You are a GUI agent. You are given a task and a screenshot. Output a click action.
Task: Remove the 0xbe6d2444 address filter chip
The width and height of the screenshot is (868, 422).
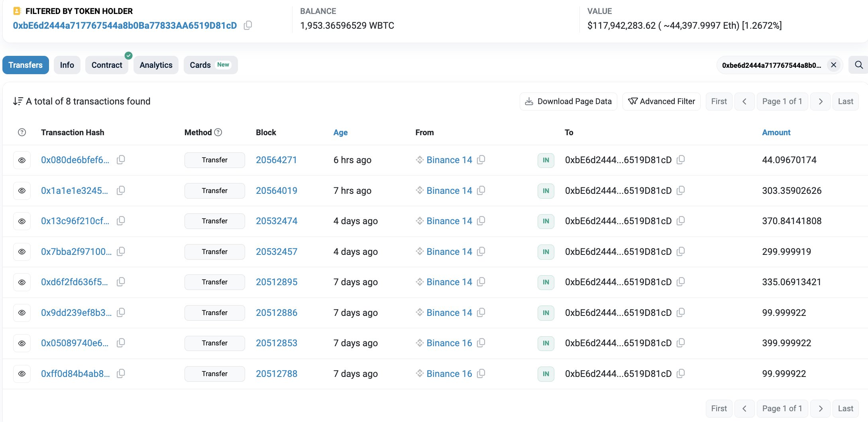(x=833, y=65)
